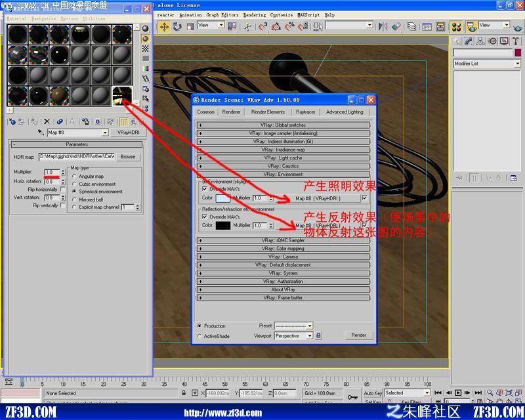The width and height of the screenshot is (525, 420).
Task: Select Explicit map channel radio button
Action: [74, 207]
